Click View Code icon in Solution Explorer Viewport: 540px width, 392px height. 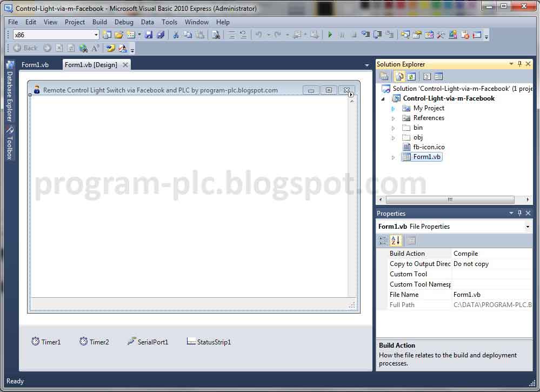427,76
